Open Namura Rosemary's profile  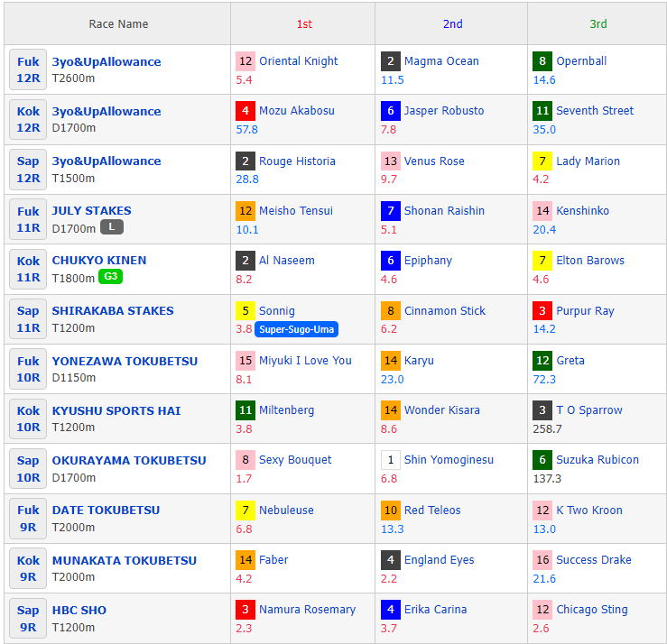tap(307, 610)
